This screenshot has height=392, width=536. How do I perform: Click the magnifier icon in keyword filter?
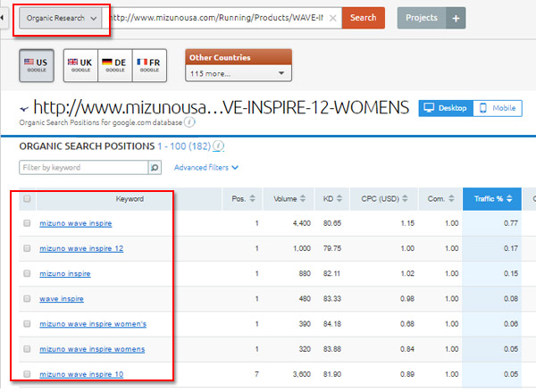pos(155,168)
